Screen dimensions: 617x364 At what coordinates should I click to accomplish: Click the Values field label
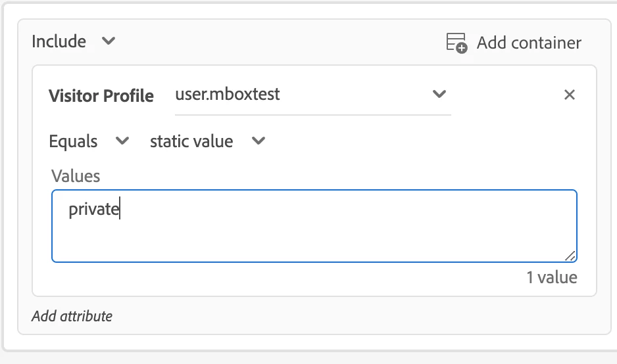click(x=76, y=175)
